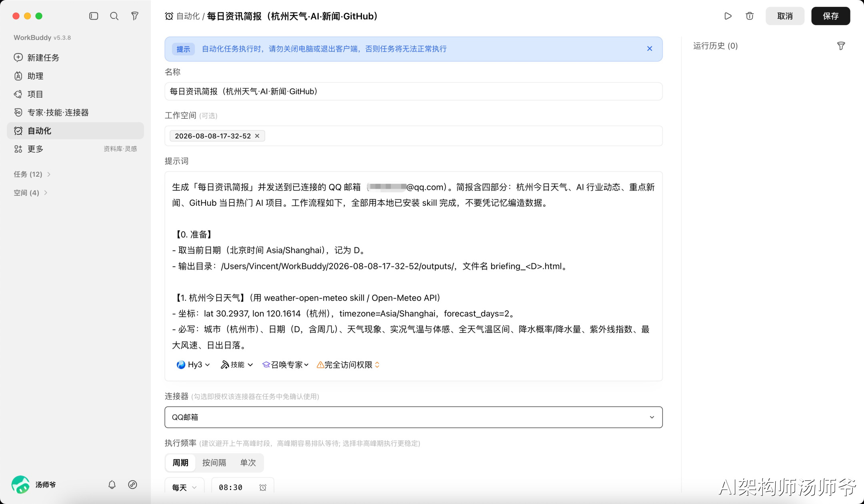Click the sidebar filter funnel icon

click(135, 16)
